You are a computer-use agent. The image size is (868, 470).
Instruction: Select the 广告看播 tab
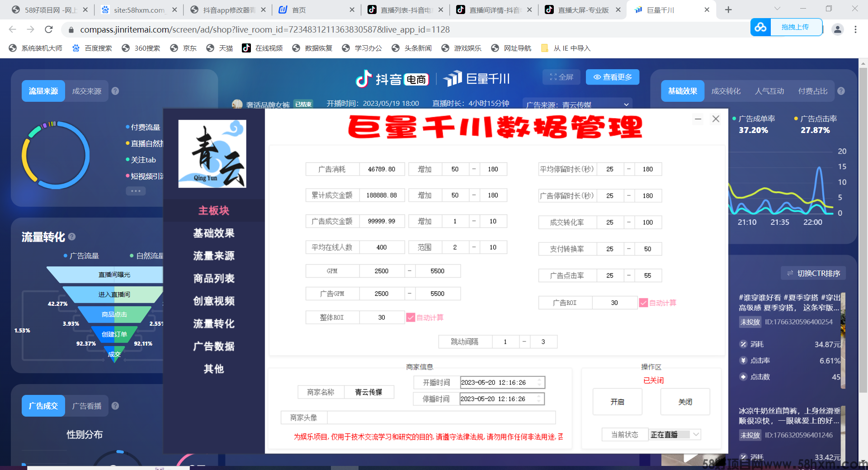click(87, 406)
